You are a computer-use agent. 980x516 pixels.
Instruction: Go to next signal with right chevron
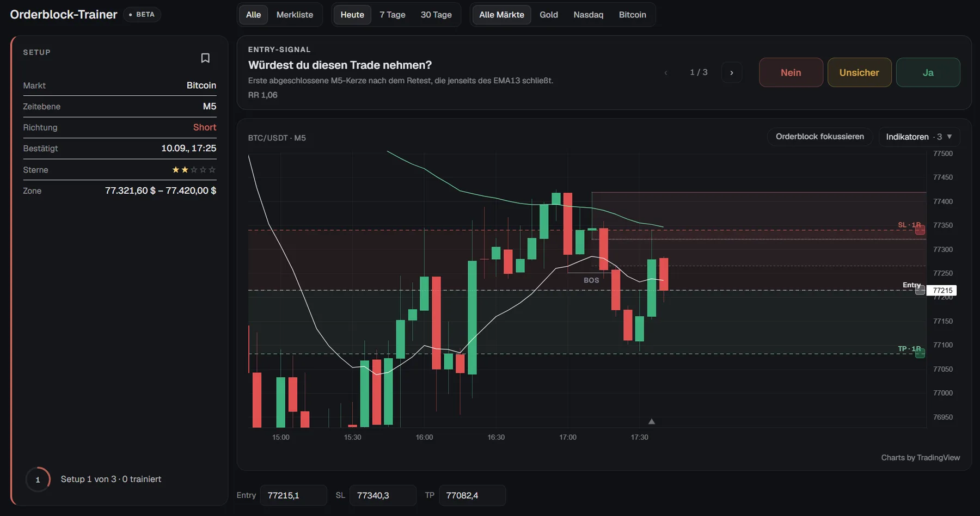732,72
